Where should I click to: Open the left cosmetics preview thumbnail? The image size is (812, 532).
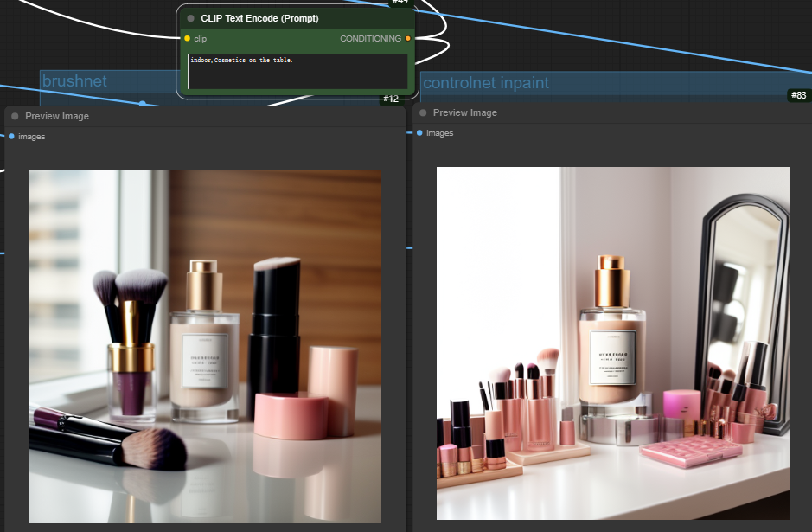(x=205, y=346)
